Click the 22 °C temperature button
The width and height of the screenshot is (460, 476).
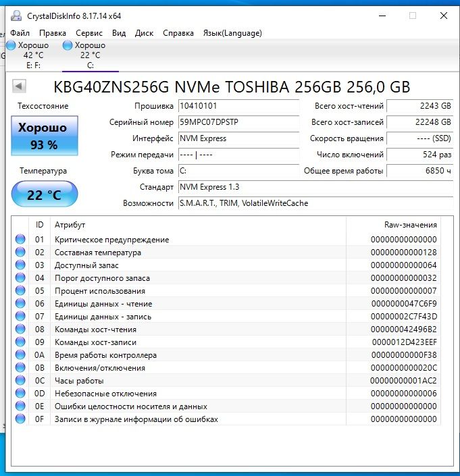pos(45,194)
